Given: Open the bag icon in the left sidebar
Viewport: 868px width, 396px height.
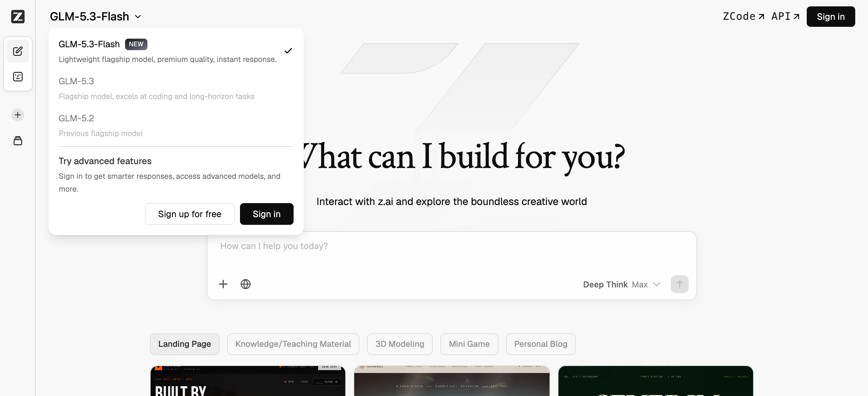Looking at the screenshot, I should click(18, 141).
